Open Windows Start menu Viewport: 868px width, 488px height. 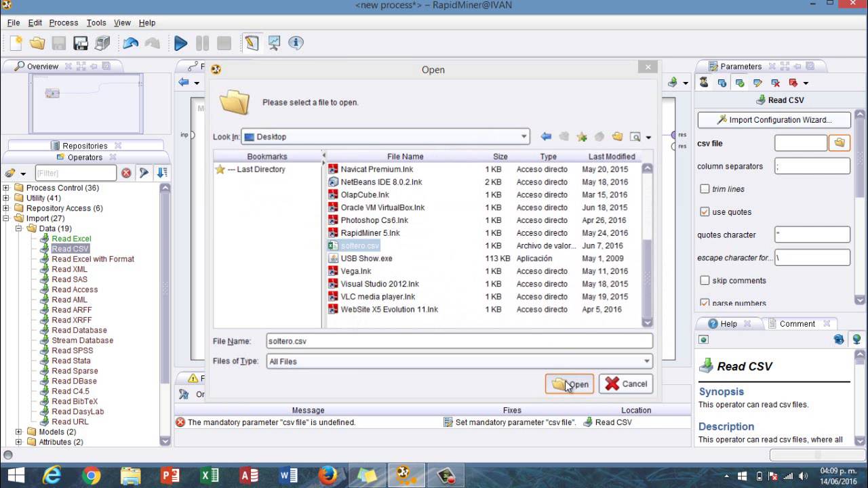coord(15,476)
